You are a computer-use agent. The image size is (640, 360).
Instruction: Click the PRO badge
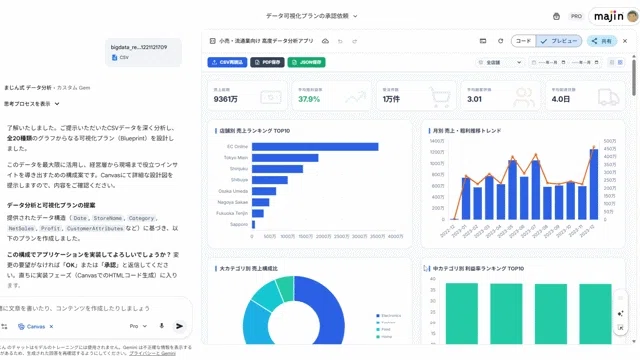[576, 16]
